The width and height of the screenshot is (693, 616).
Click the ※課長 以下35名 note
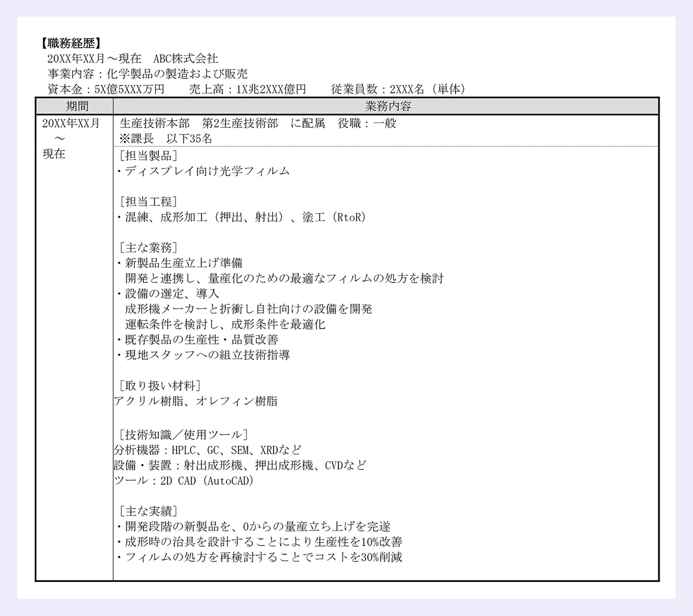[166, 139]
